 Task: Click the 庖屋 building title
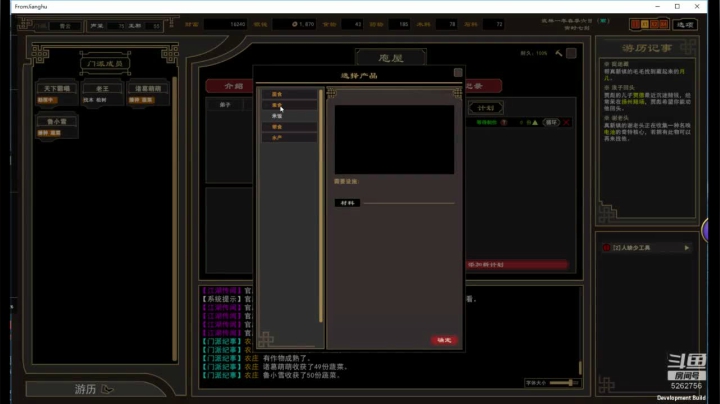point(391,58)
